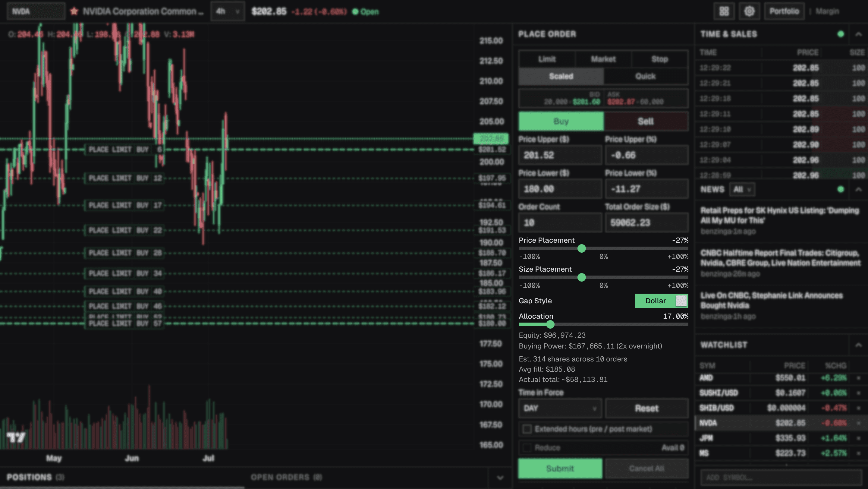Screen dimensions: 868x489
Task: Click the Order Count input field
Action: [x=560, y=223]
